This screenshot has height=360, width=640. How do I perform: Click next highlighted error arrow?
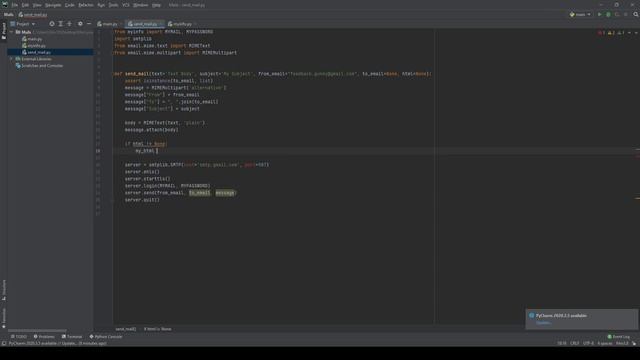point(636,33)
